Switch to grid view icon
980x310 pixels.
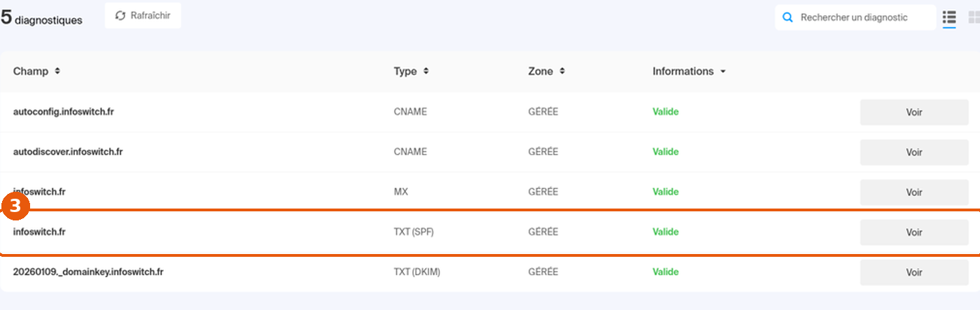(x=974, y=17)
